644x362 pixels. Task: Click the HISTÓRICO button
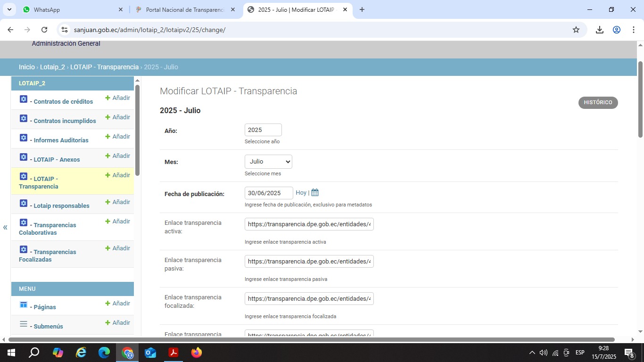598,103
